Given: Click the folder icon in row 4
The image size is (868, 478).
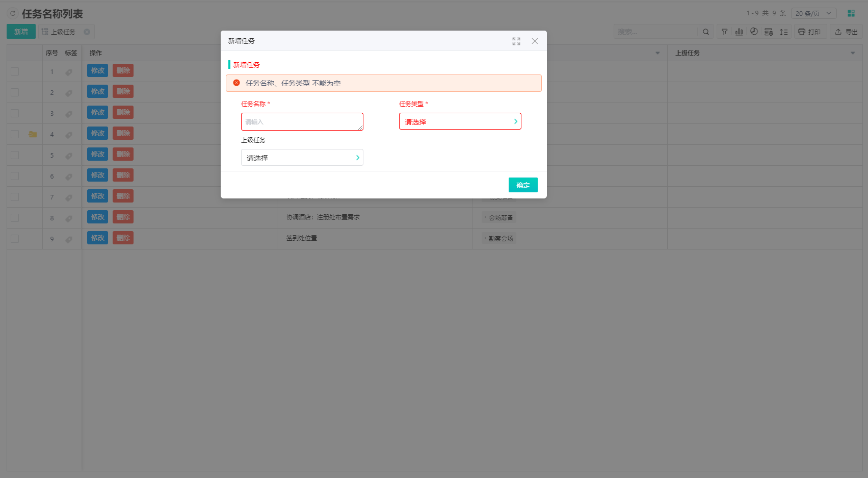Looking at the screenshot, I should [x=33, y=134].
